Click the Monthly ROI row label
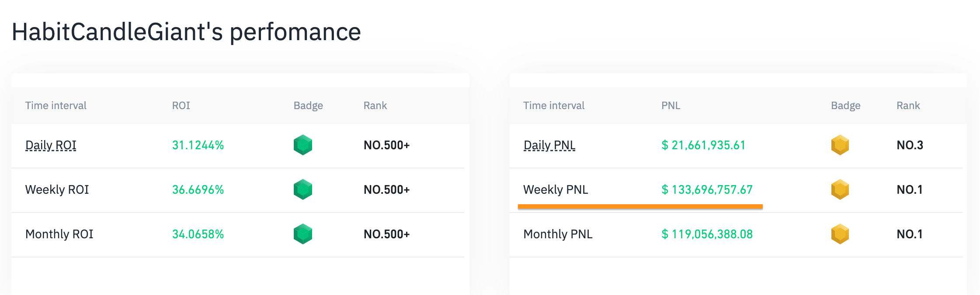Viewport: 980px width, 295px height. (59, 234)
